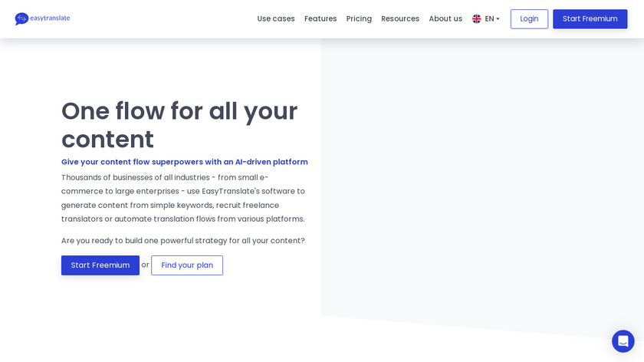
Task: Expand the EN language dropdown arrow
Action: (498, 19)
